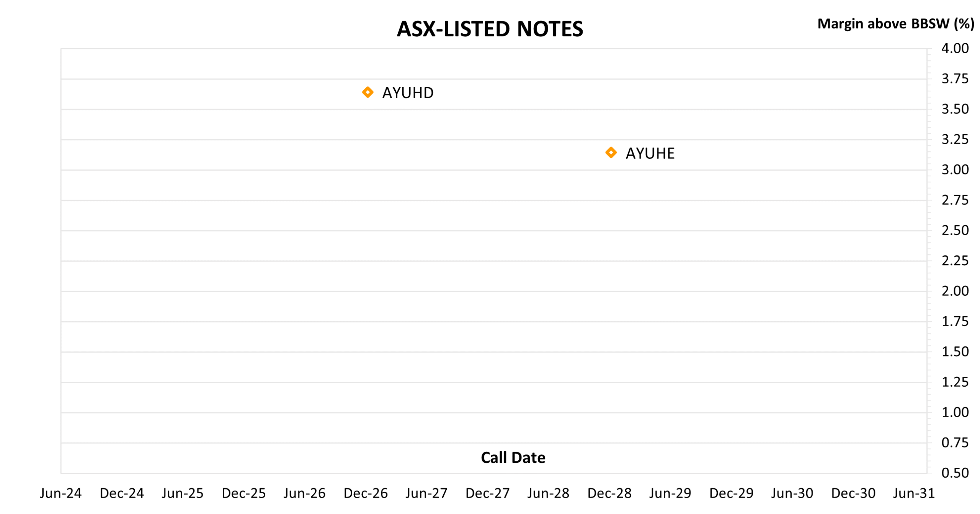
Task: Click the 1.00 y-axis value
Action: click(x=955, y=412)
